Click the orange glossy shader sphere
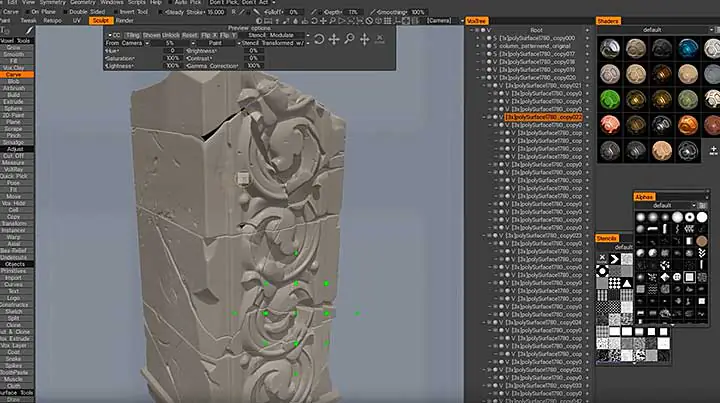This screenshot has width=720, height=403. pos(688,125)
